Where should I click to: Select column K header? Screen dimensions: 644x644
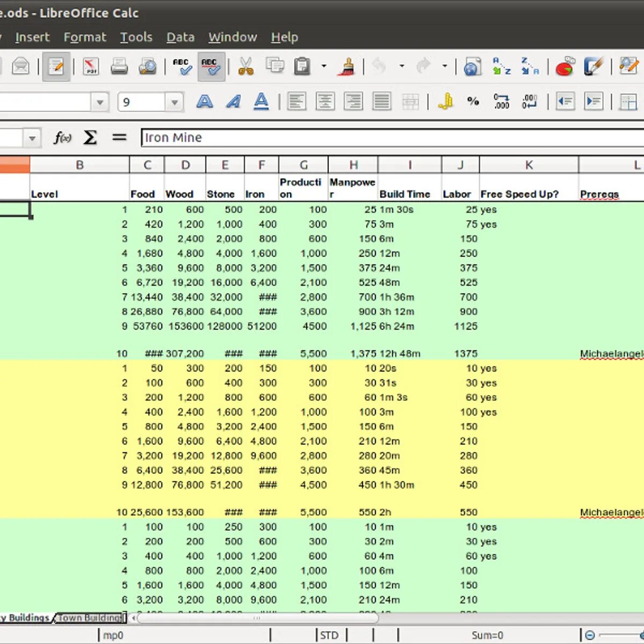click(x=529, y=165)
